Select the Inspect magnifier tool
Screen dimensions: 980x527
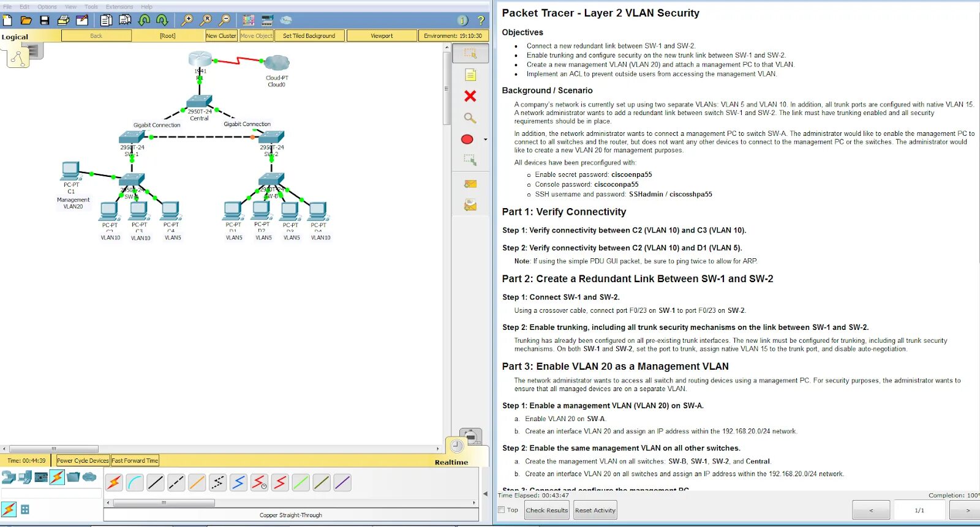(470, 118)
